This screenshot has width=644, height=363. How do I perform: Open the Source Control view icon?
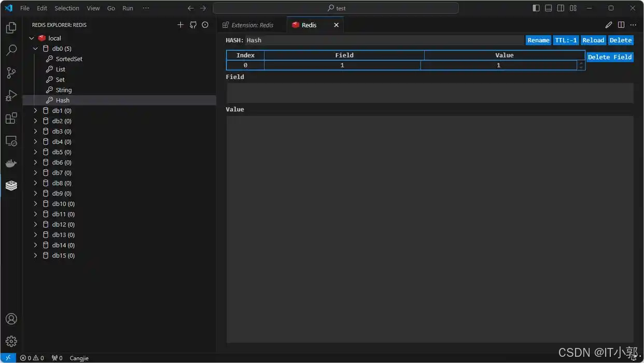[11, 73]
